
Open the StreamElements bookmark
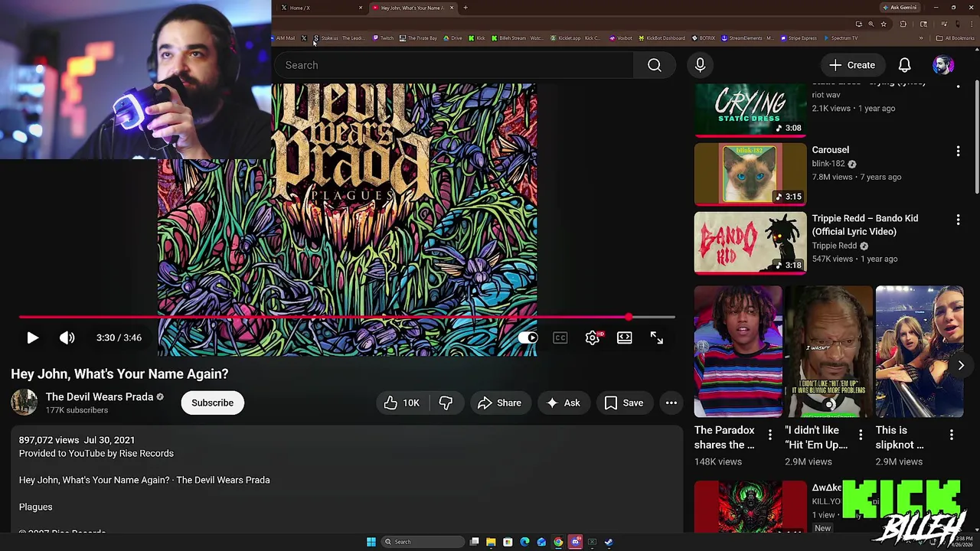[x=747, y=38]
